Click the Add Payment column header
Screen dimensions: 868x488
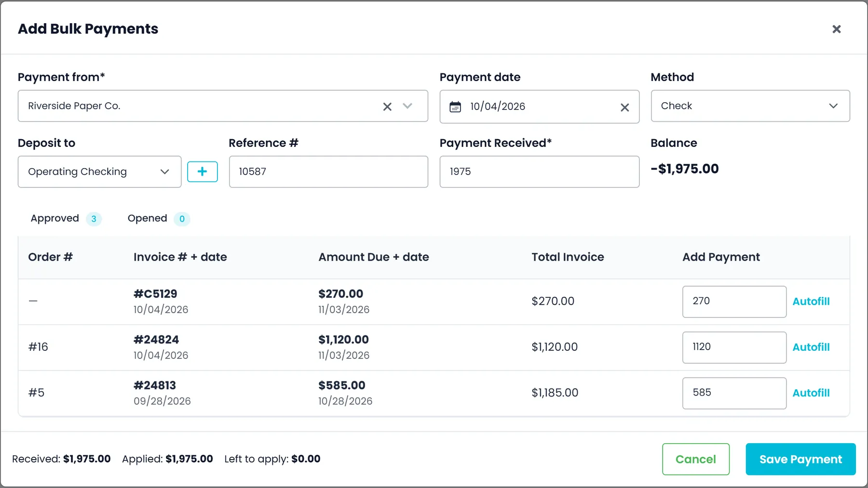point(721,257)
